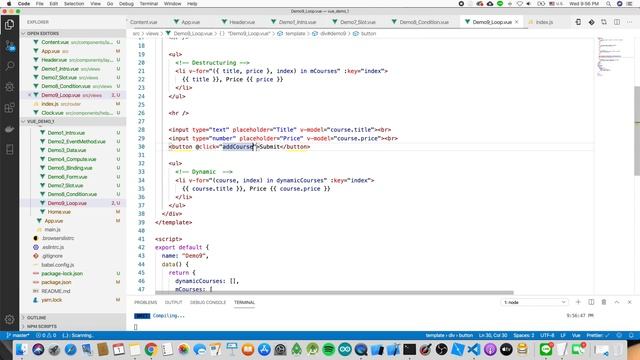Image resolution: width=640 pixels, height=360 pixels.
Task: Expand the OUTLINE section
Action: pyautogui.click(x=73, y=318)
